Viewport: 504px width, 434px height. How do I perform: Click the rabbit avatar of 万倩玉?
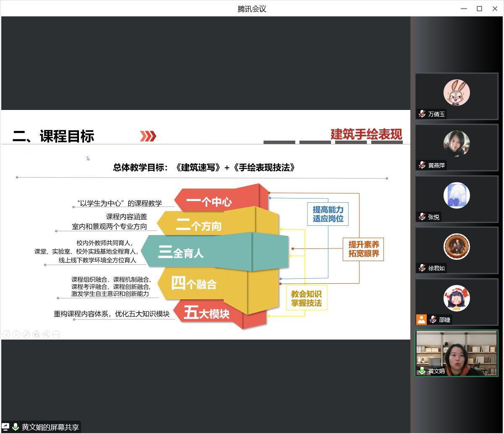click(x=457, y=92)
